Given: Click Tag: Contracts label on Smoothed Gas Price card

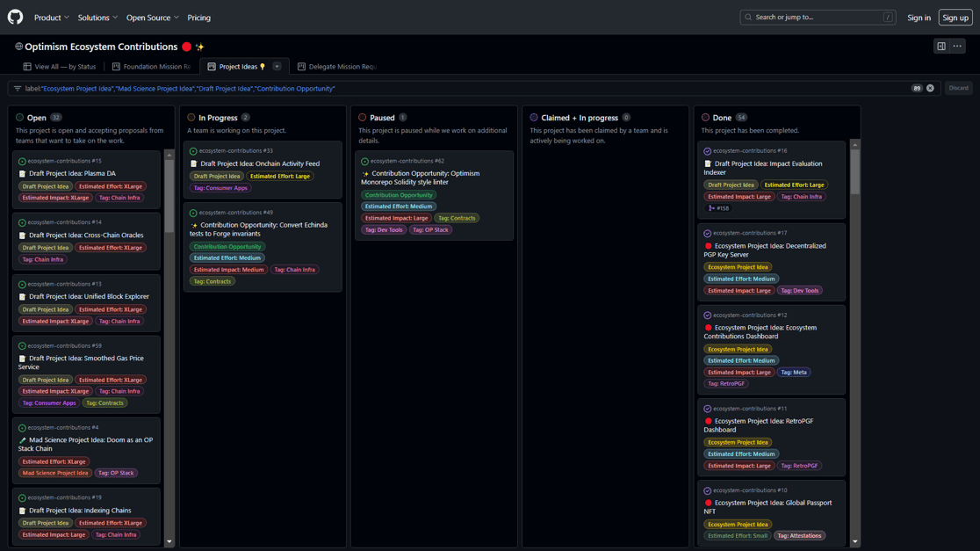Looking at the screenshot, I should [x=104, y=403].
